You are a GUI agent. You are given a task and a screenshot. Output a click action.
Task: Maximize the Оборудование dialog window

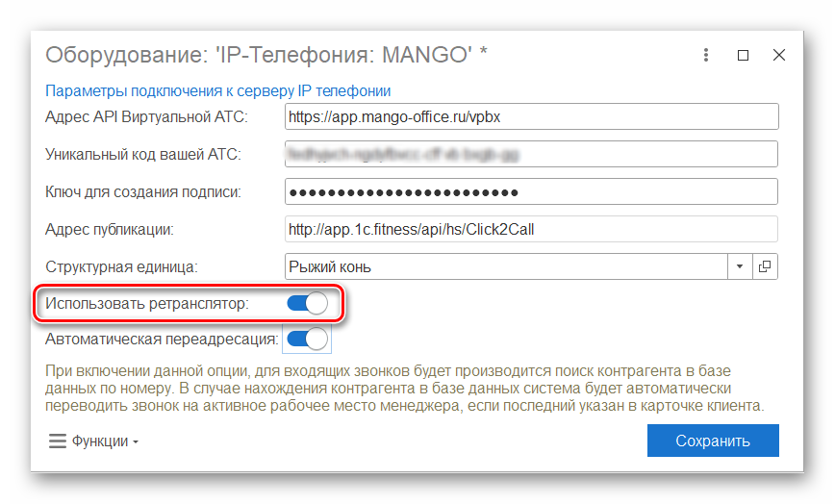[743, 56]
